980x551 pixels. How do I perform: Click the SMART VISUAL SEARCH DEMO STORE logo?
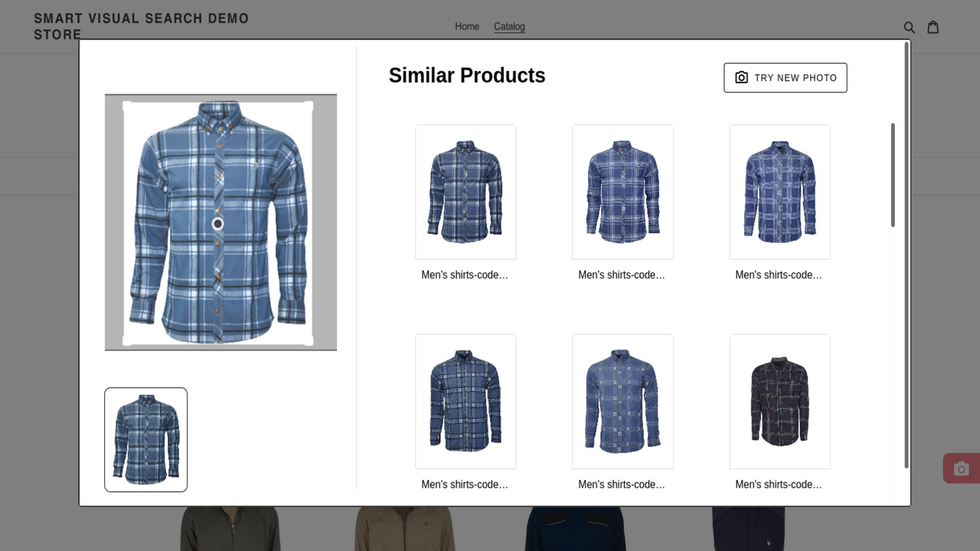(142, 26)
